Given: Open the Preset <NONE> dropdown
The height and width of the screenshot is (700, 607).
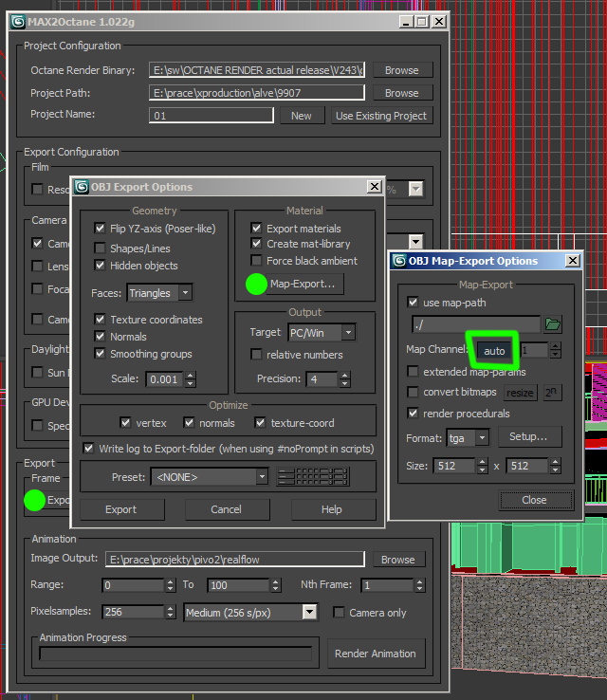Looking at the screenshot, I should (x=262, y=477).
